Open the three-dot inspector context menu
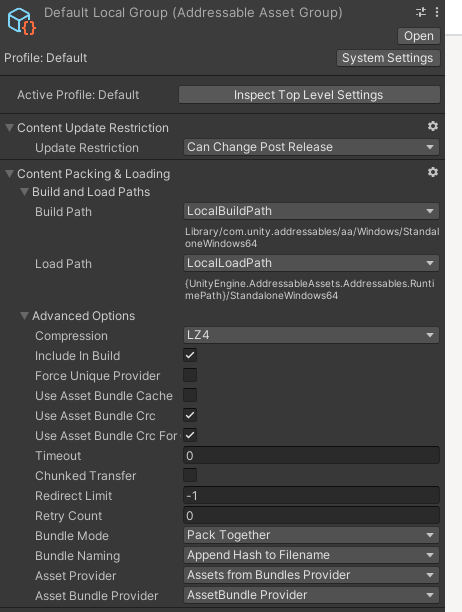 (437, 12)
